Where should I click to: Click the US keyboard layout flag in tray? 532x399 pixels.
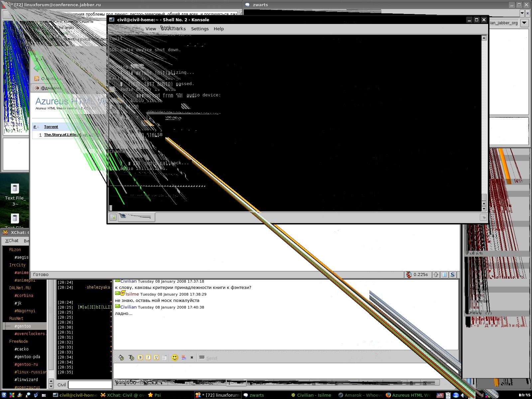tap(440, 395)
